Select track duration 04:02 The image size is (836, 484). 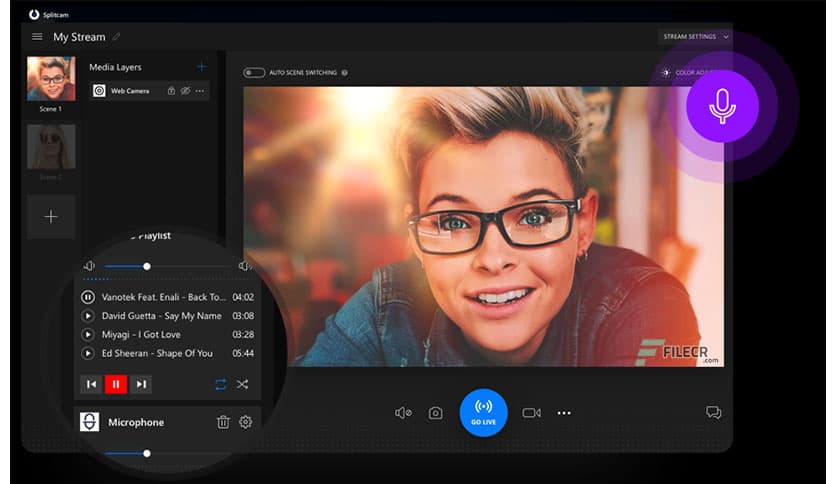point(243,297)
